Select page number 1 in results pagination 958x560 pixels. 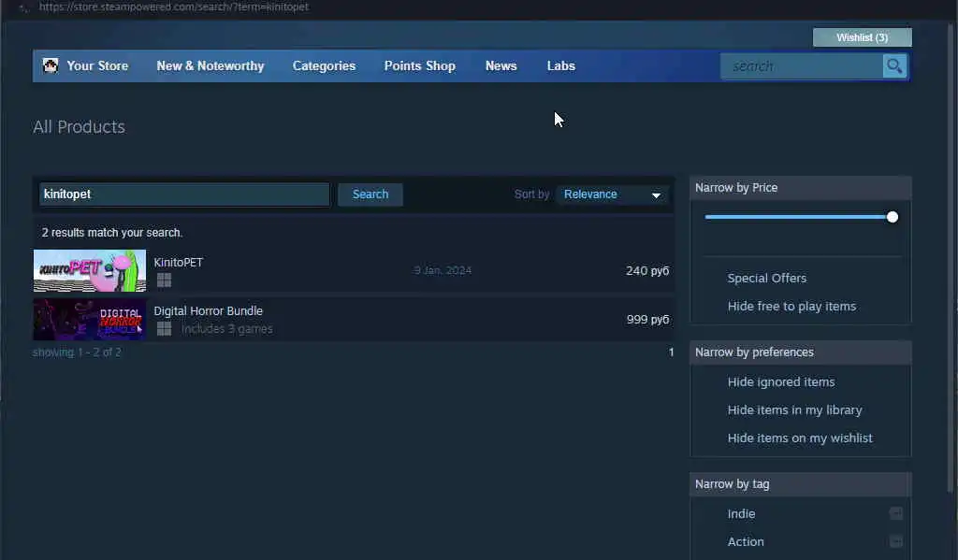point(671,352)
